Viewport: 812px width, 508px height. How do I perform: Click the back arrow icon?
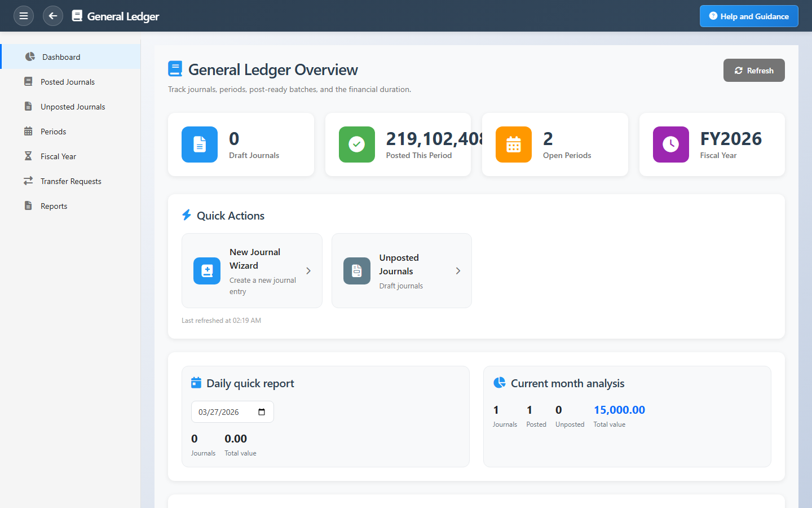(x=53, y=16)
